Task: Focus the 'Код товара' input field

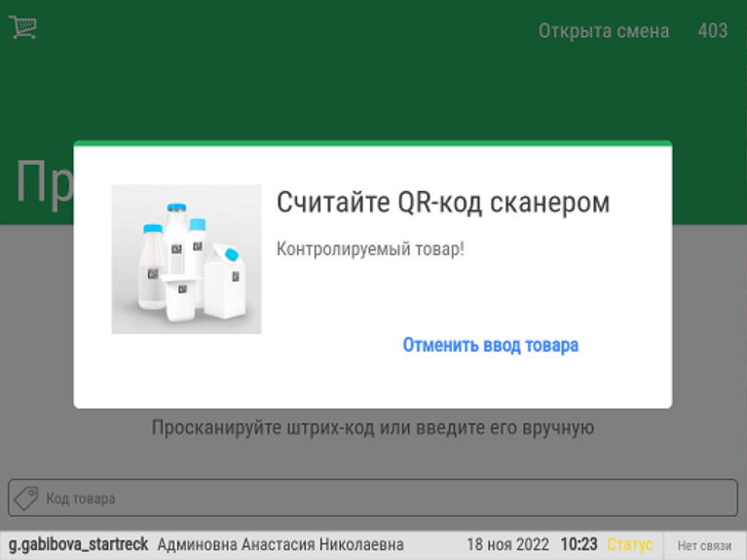Action: click(373, 498)
